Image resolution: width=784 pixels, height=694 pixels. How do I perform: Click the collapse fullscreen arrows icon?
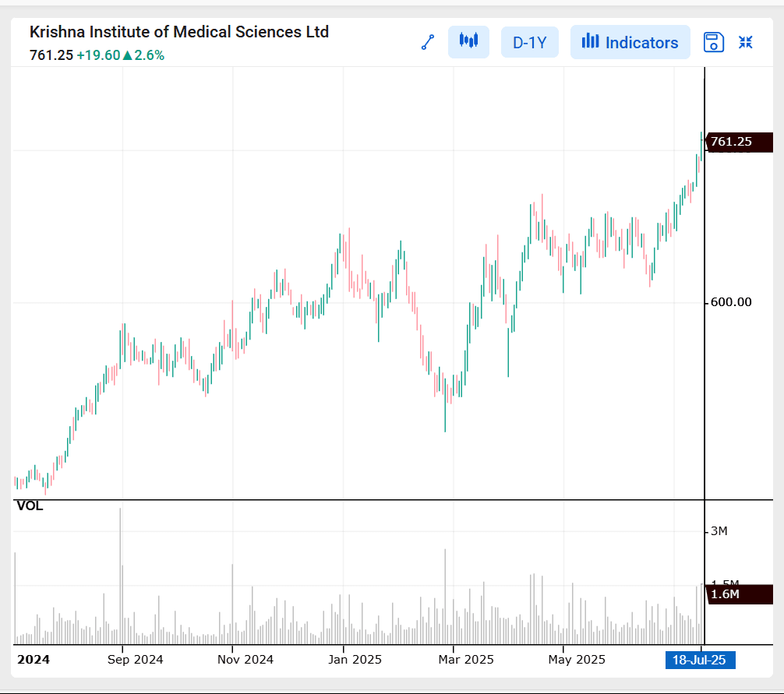pyautogui.click(x=746, y=43)
